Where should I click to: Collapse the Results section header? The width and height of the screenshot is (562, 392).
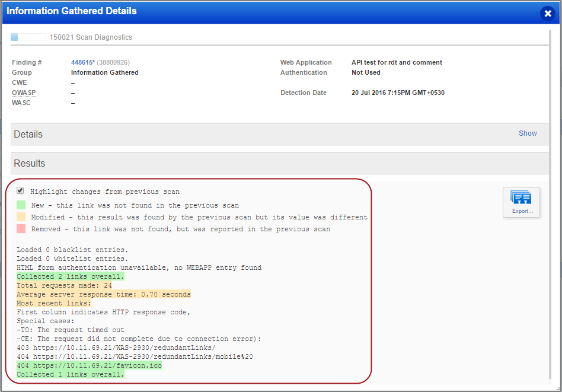tap(29, 163)
